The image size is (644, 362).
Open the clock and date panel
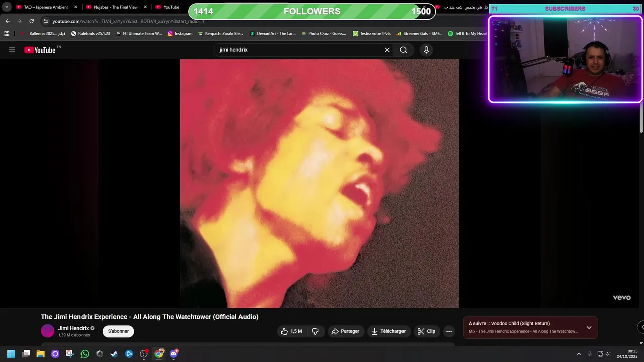click(x=628, y=354)
